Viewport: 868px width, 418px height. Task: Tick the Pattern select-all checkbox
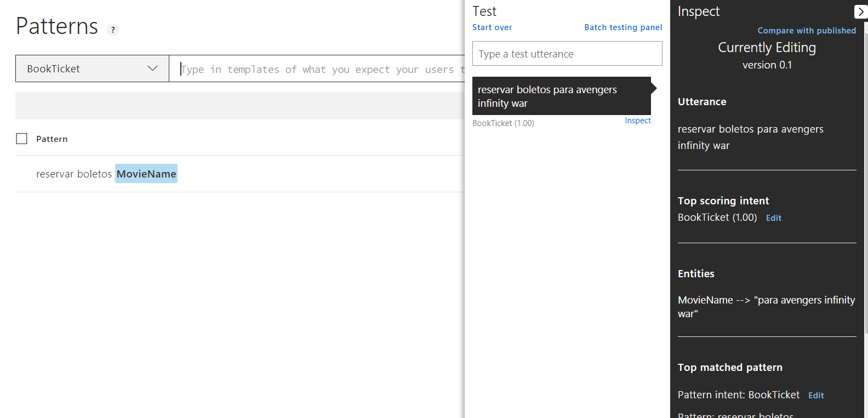22,139
